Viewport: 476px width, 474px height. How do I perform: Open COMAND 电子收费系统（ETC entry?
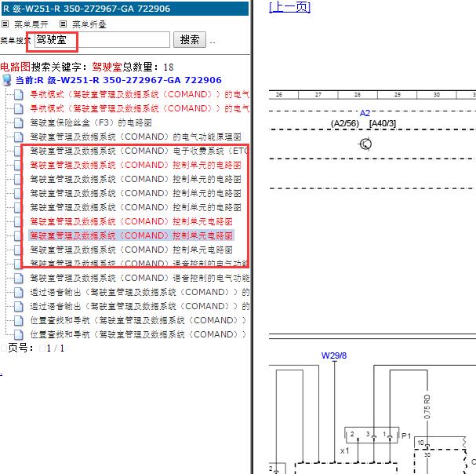click(x=139, y=151)
